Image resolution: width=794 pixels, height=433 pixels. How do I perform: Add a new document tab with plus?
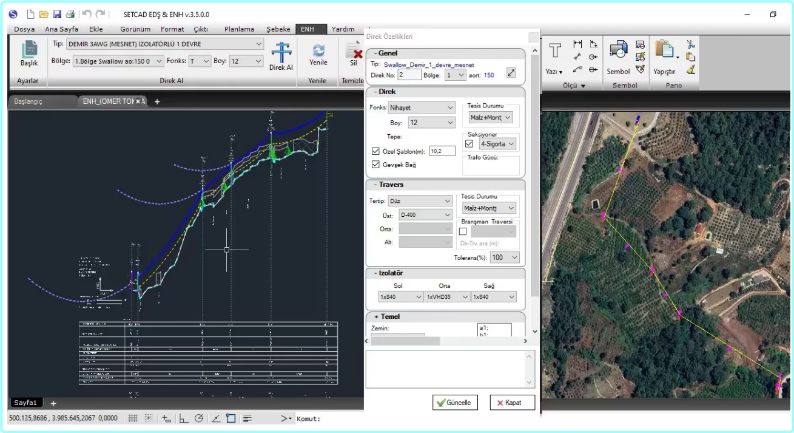[157, 102]
